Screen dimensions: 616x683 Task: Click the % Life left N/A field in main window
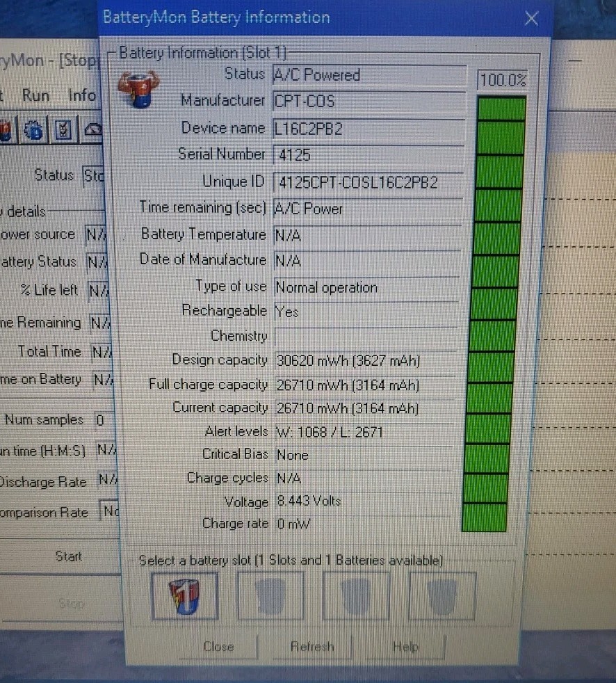click(x=99, y=290)
